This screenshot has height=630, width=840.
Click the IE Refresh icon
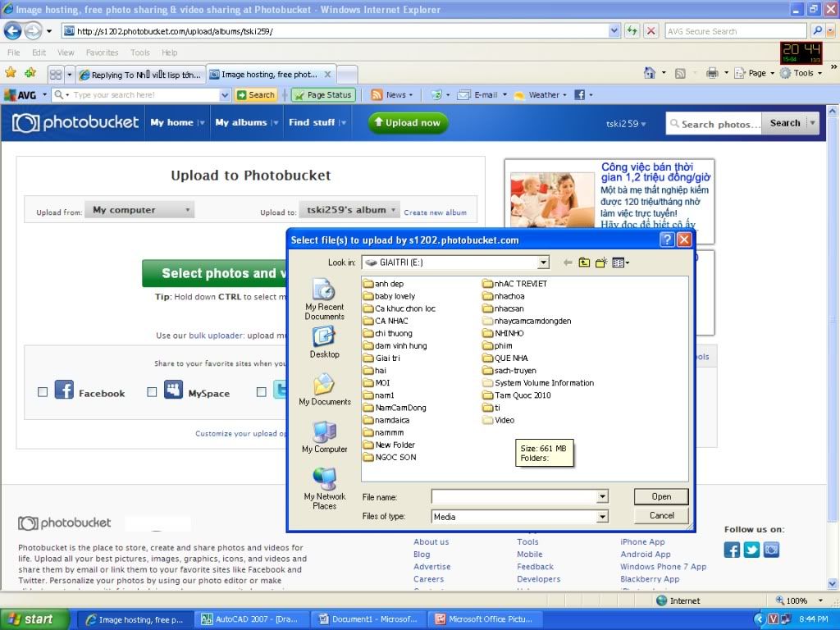tap(632, 31)
